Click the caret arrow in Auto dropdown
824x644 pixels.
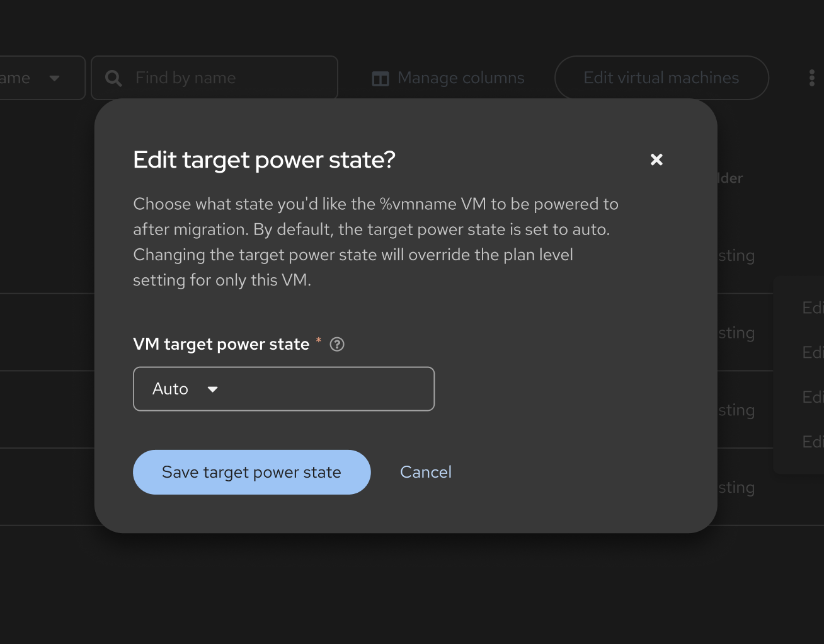213,389
